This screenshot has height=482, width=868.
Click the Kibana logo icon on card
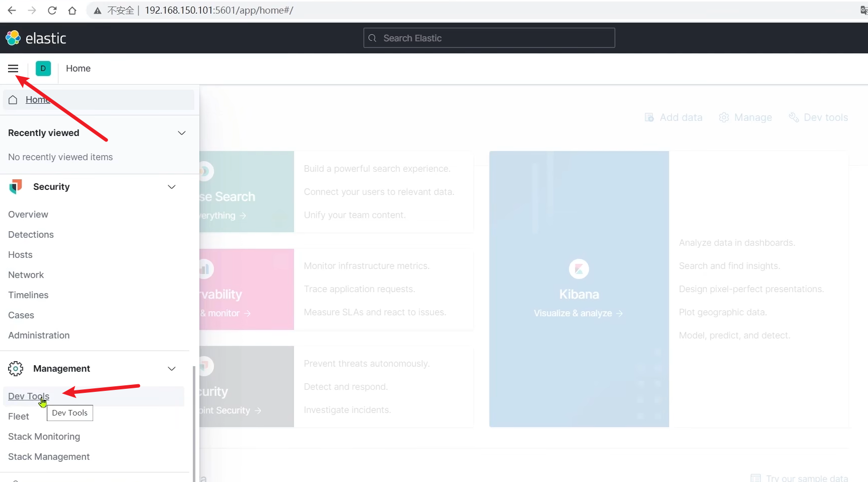click(579, 269)
